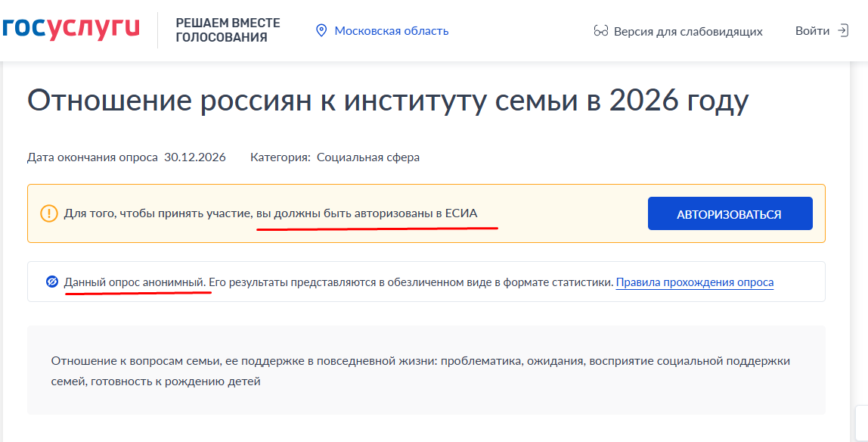The width and height of the screenshot is (868, 442).
Task: Click the ЕСИА authorization notice text
Action: [271, 213]
